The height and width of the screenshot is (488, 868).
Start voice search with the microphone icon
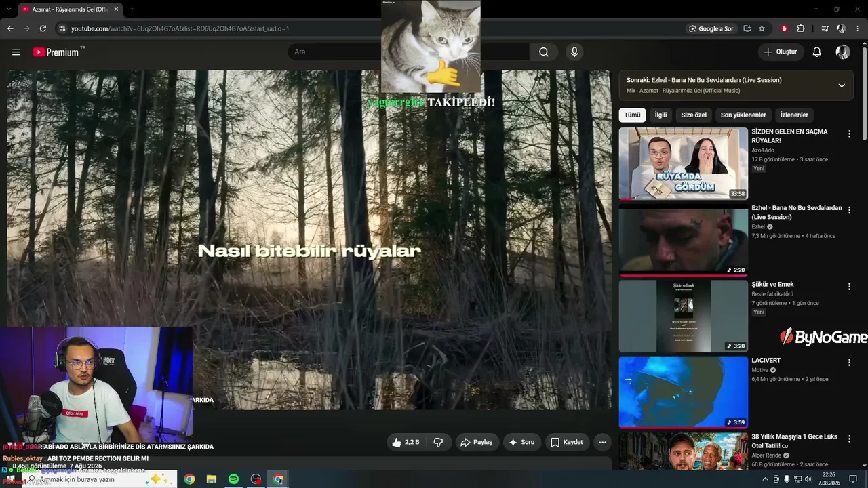(574, 52)
